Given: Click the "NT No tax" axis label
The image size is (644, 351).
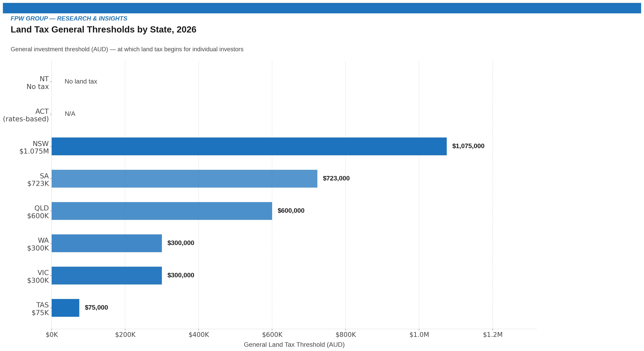Looking at the screenshot, I should 38,83.
